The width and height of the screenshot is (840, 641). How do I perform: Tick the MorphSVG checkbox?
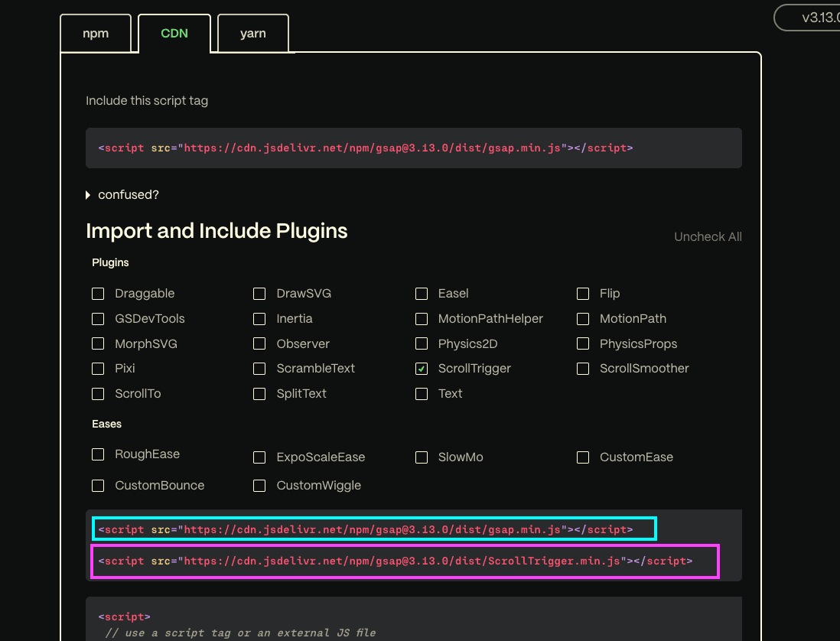pos(98,344)
